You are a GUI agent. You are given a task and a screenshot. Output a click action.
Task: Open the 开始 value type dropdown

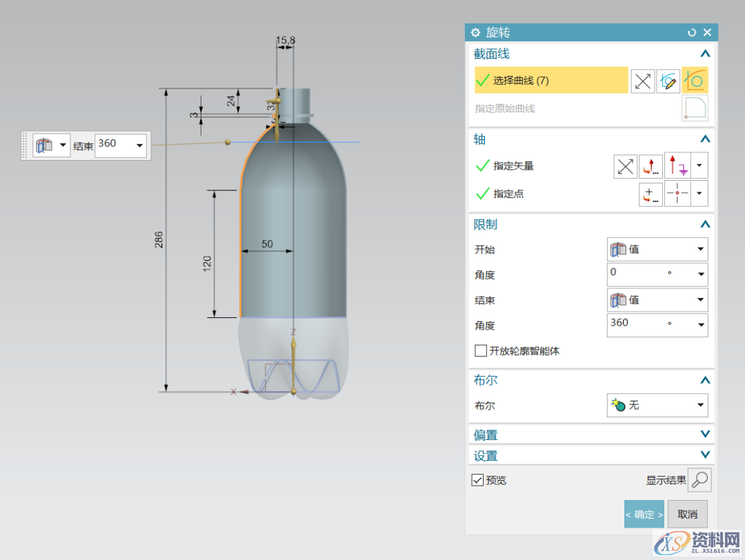coord(657,249)
